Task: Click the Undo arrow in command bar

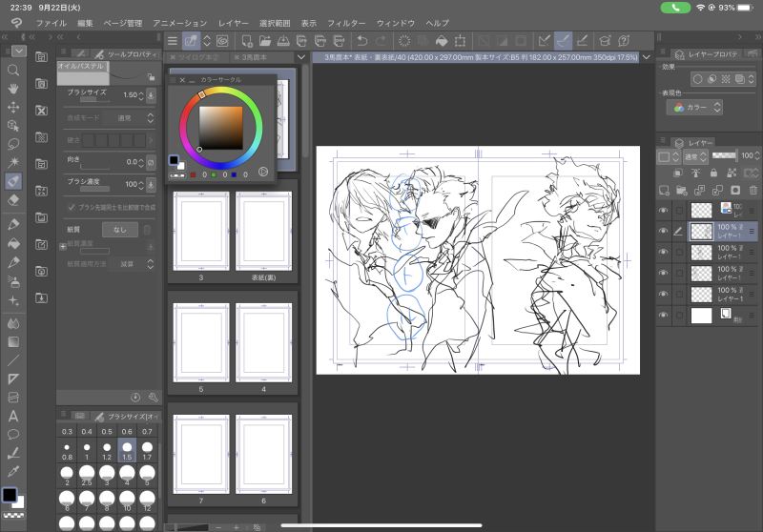Action: tap(362, 41)
